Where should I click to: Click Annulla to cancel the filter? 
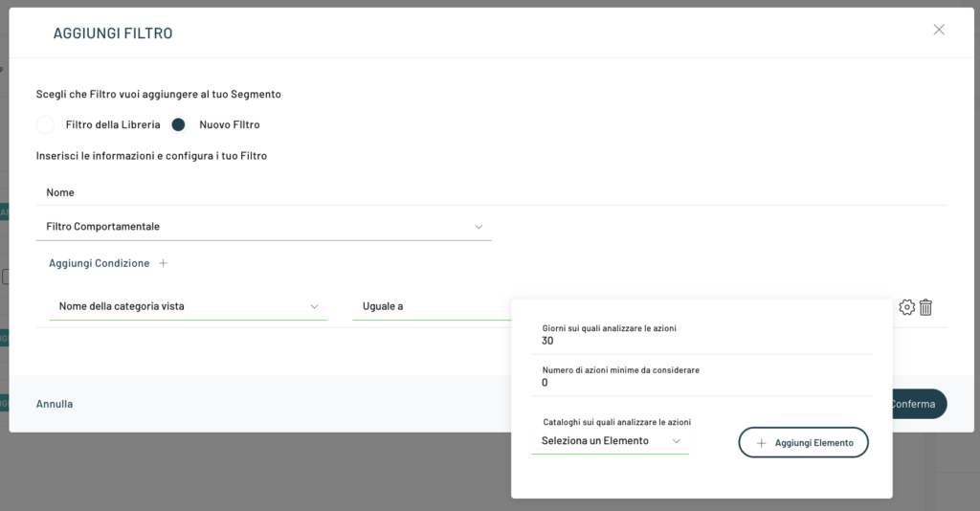click(x=55, y=404)
